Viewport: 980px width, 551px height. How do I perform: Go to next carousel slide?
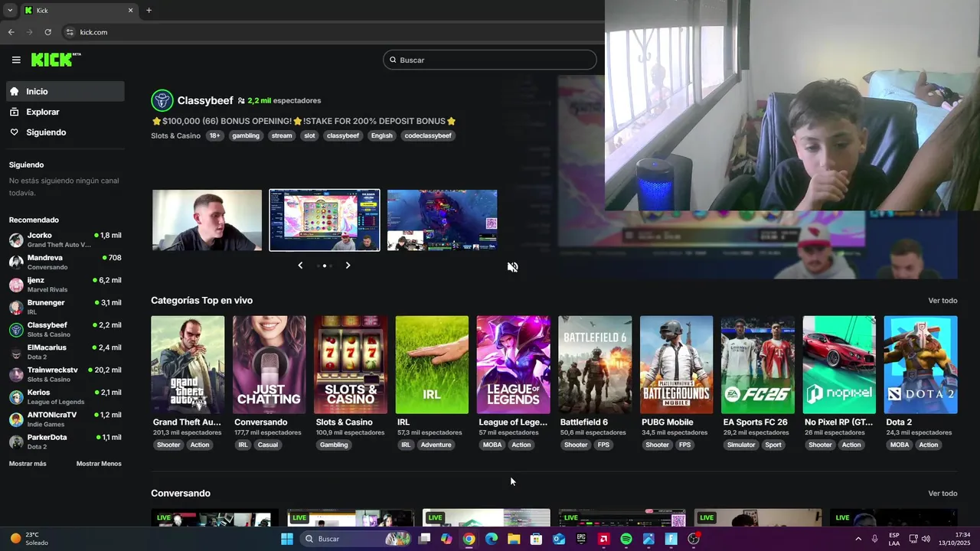pyautogui.click(x=348, y=266)
